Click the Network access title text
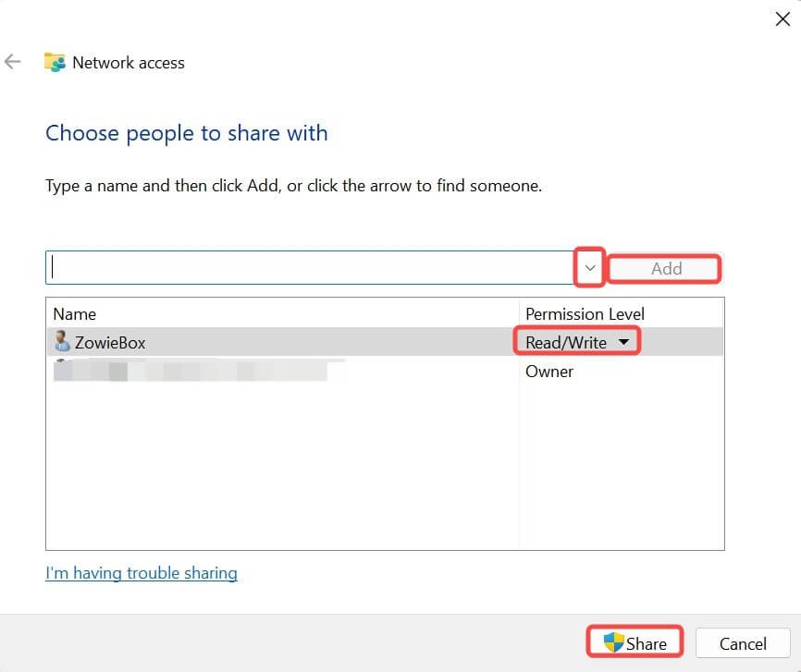The height and width of the screenshot is (672, 801). 129,63
